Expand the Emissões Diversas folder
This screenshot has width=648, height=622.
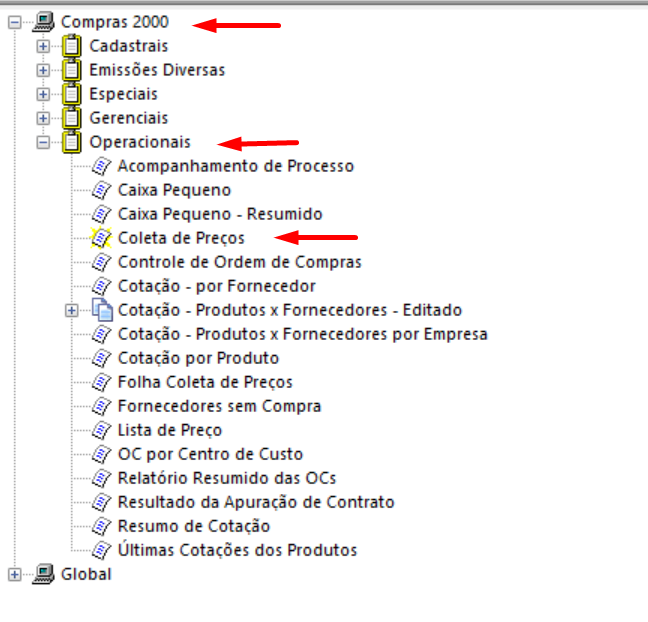pyautogui.click(x=43, y=70)
